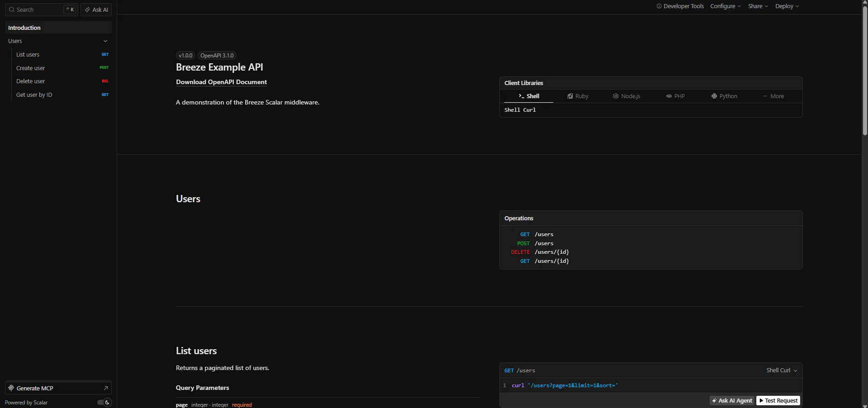Click the scrollbar down arrow
This screenshot has width=868, height=408.
(x=865, y=405)
